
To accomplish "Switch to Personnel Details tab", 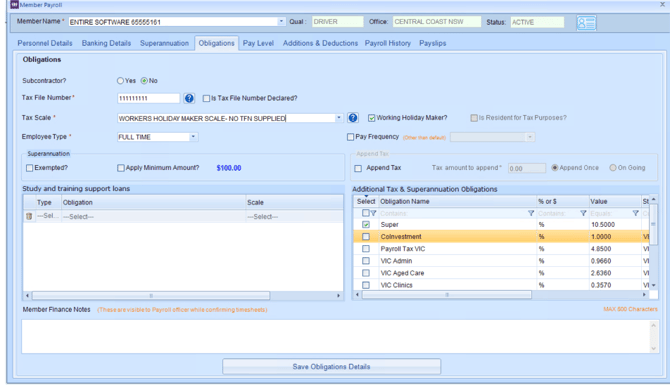I will point(45,43).
